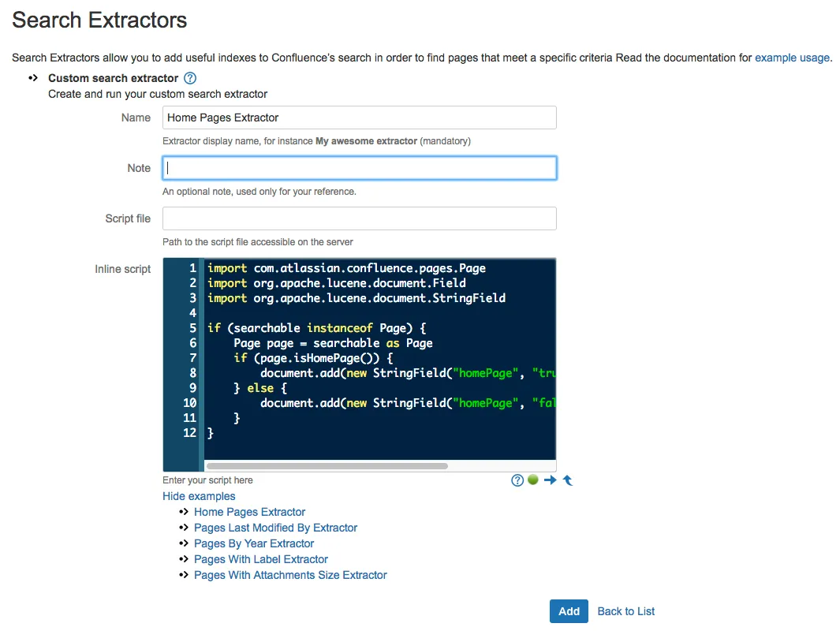Select the Script file path field

360,218
